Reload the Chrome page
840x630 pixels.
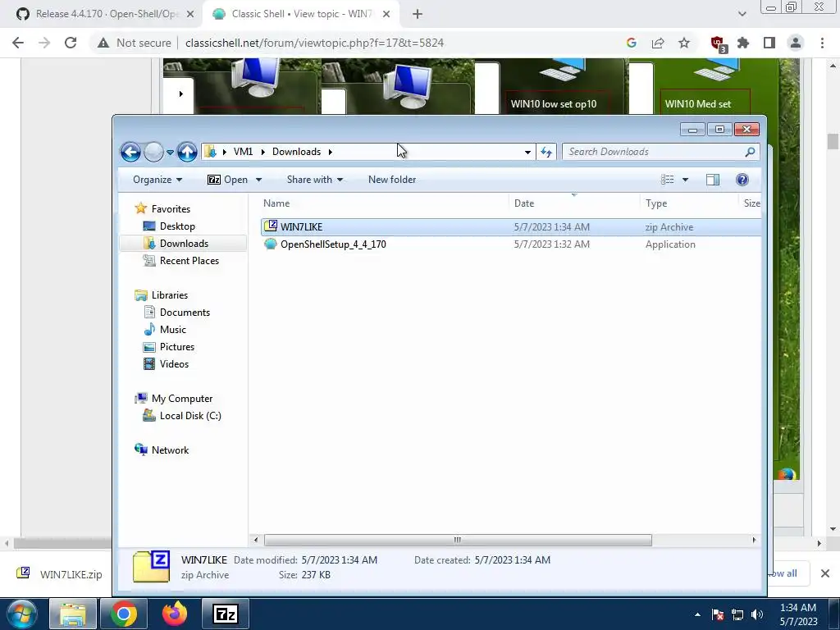71,43
